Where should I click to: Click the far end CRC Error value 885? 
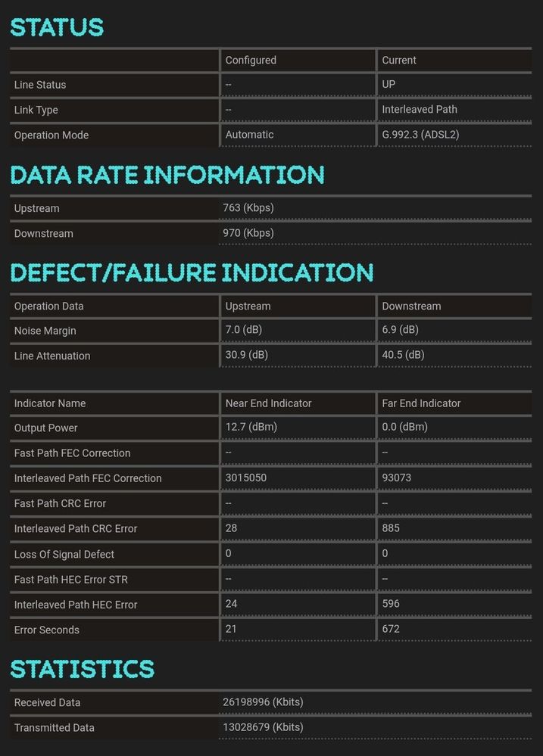[x=391, y=528]
